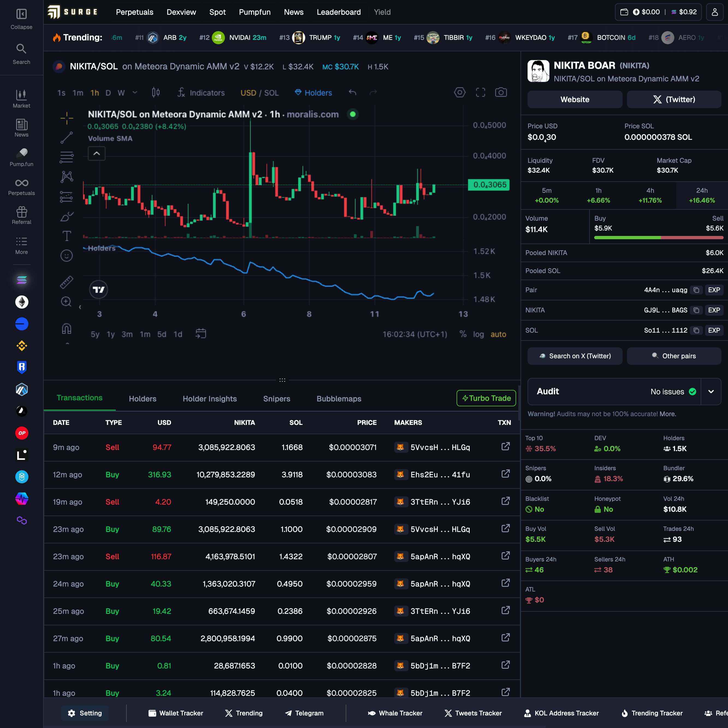Click the Turbo Trade button

click(x=486, y=398)
